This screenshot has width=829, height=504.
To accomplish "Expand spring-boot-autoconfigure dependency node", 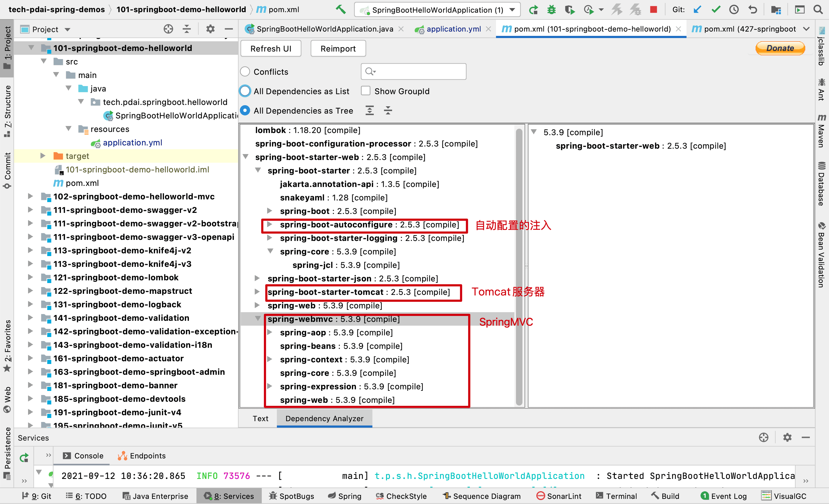I will (270, 224).
